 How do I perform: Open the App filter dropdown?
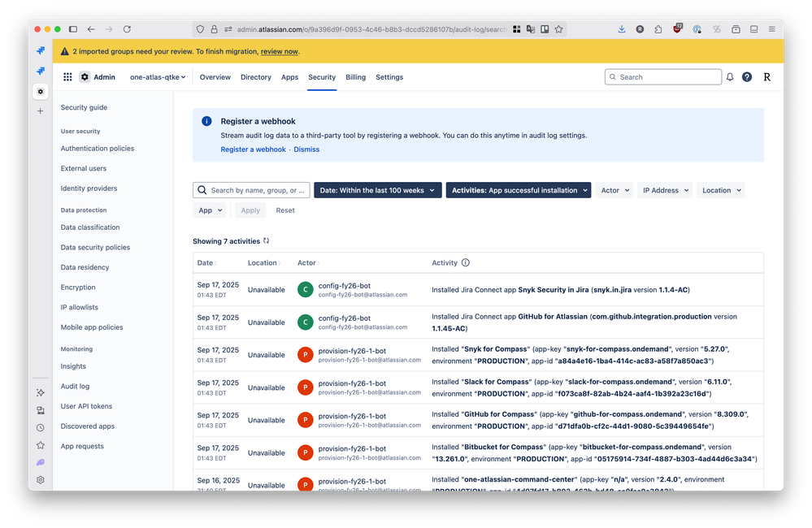point(210,210)
